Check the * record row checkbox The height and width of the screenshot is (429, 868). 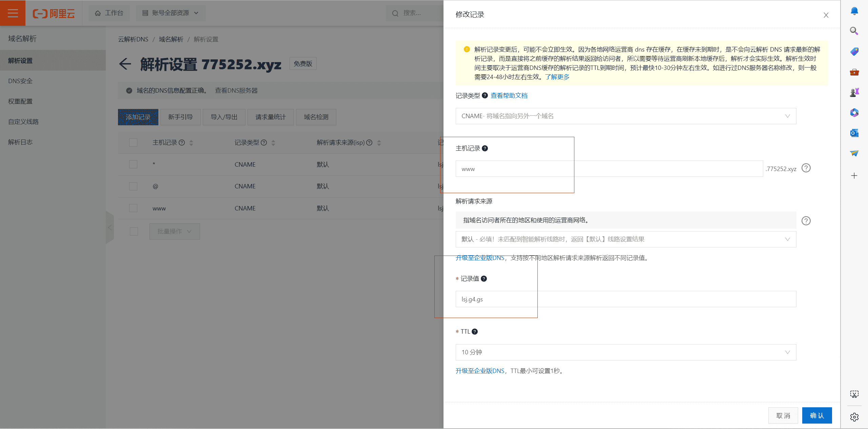(x=133, y=164)
